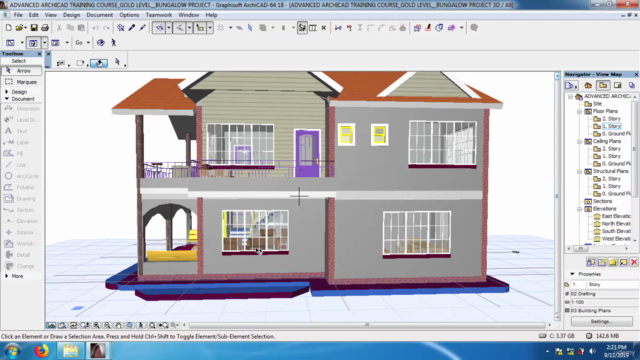Click the horizontal scrollbar below 3D view

tap(367, 325)
